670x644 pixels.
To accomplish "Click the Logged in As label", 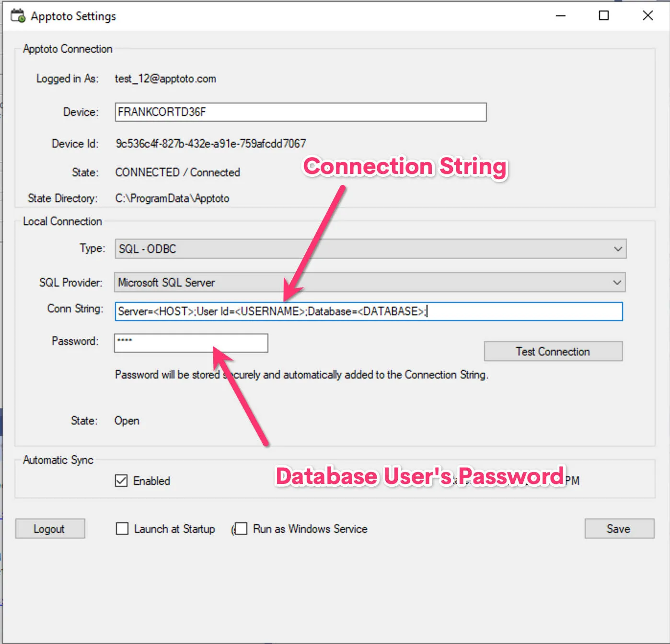I will [68, 79].
